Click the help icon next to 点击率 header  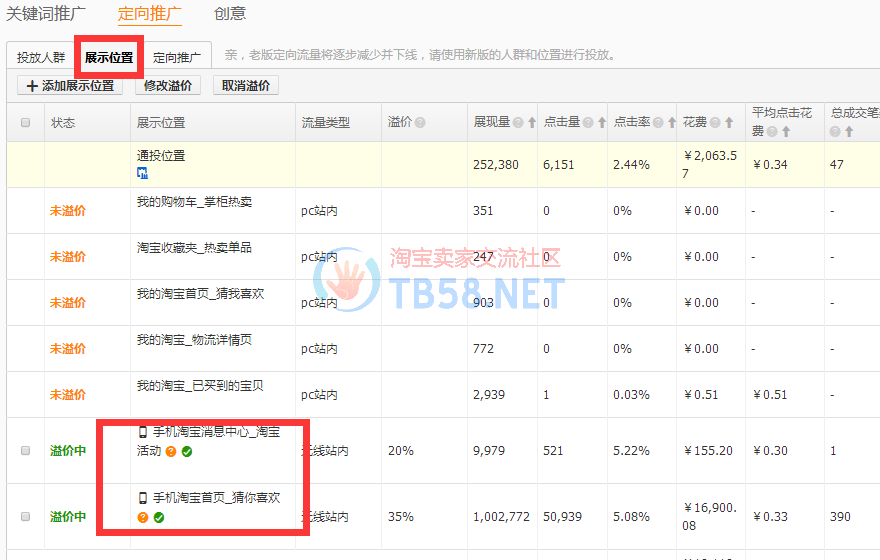(x=658, y=123)
